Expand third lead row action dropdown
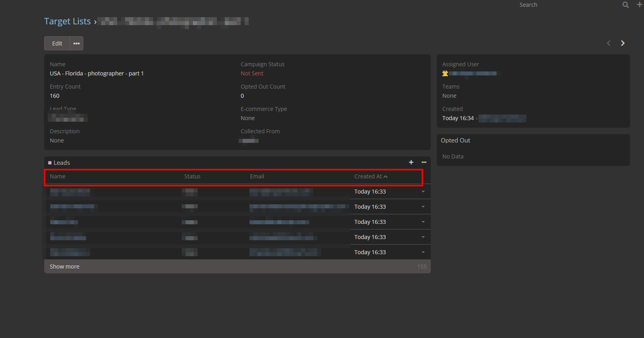 (x=423, y=222)
